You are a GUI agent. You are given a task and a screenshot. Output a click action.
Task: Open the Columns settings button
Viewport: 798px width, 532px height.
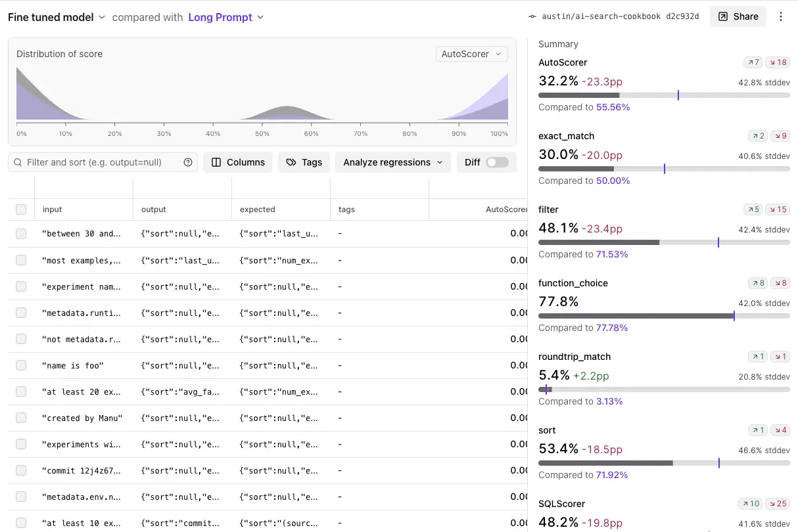coord(238,162)
